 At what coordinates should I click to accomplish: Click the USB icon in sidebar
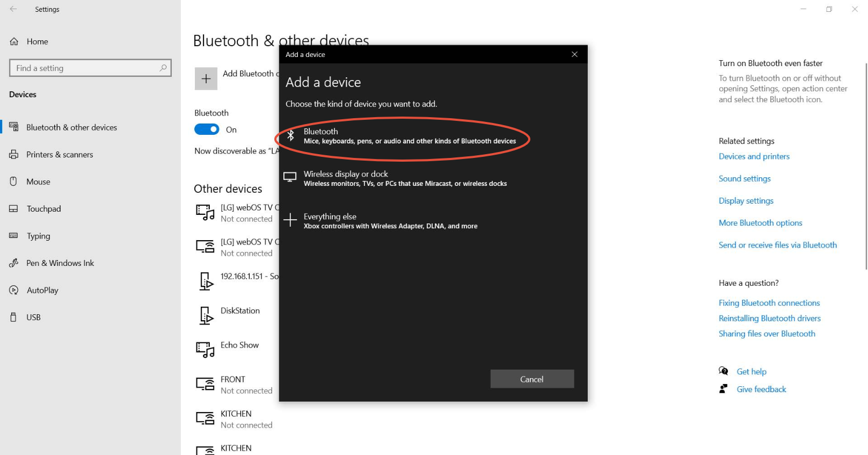[14, 317]
